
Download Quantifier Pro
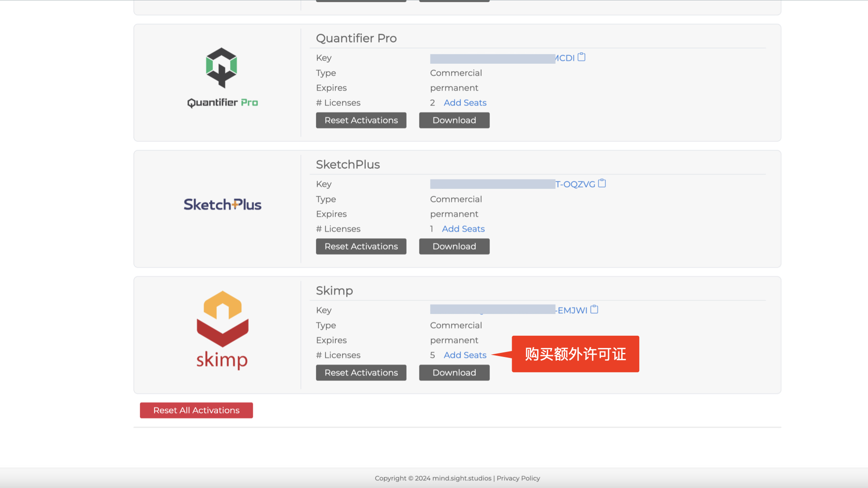(454, 120)
